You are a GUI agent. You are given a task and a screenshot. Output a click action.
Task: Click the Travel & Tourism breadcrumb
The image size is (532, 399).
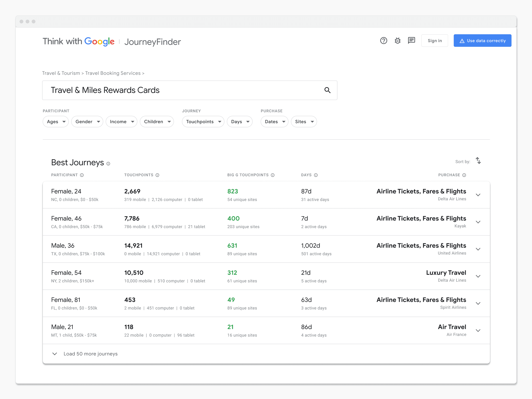61,73
